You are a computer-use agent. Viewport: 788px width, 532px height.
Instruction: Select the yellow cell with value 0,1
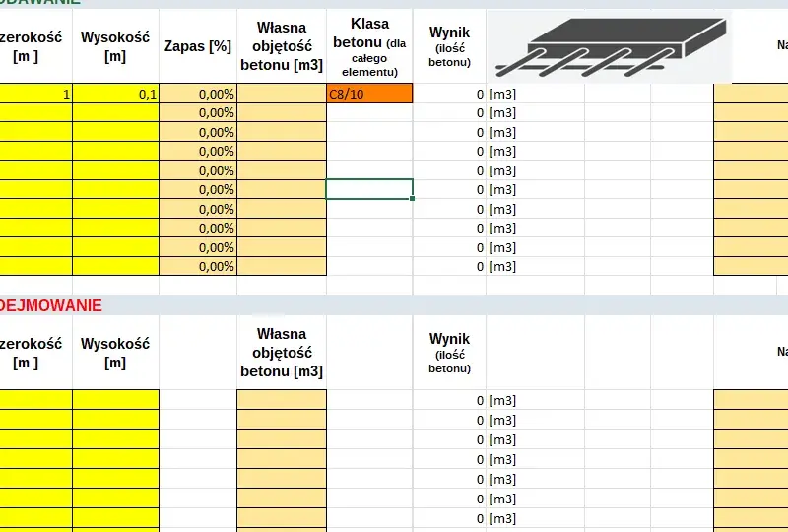pos(115,94)
